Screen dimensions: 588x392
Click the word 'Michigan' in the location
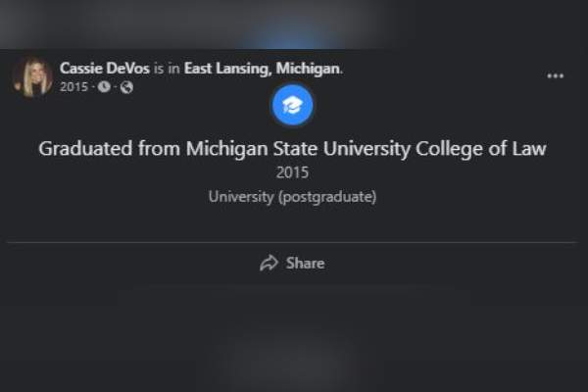309,69
